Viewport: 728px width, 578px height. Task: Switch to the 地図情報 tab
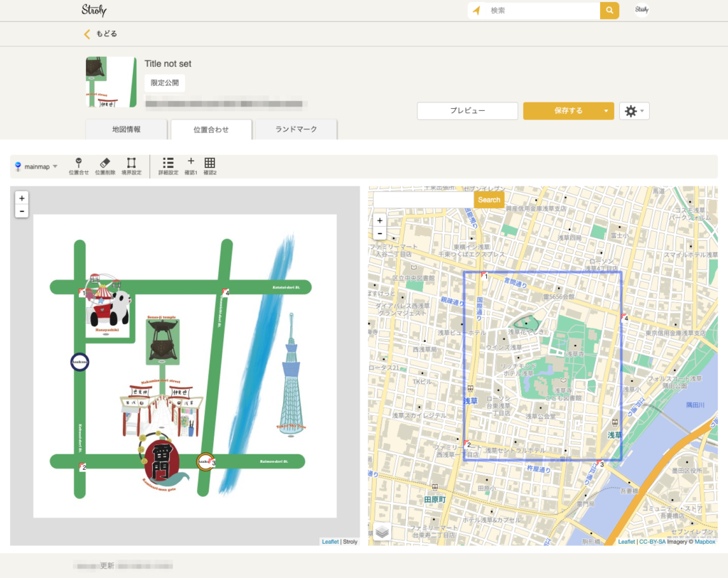point(127,129)
